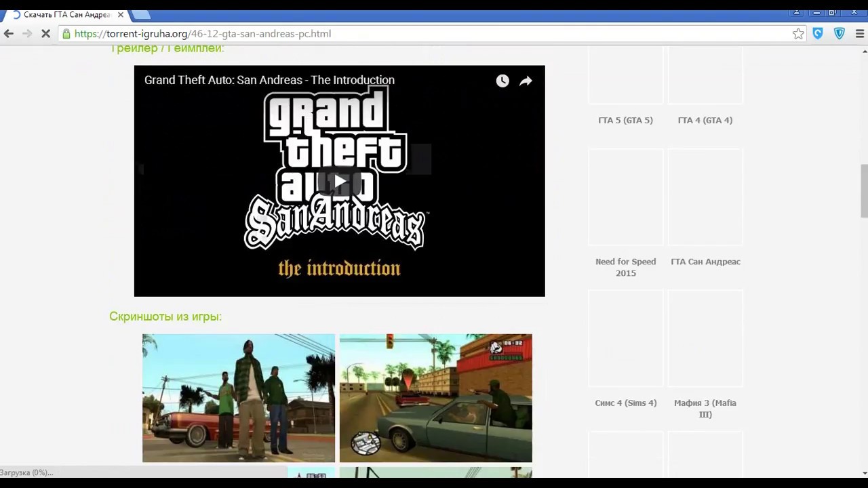Open the ГТА 5 (GTA 5) game link
Screen dimensions: 868x488
(x=625, y=120)
